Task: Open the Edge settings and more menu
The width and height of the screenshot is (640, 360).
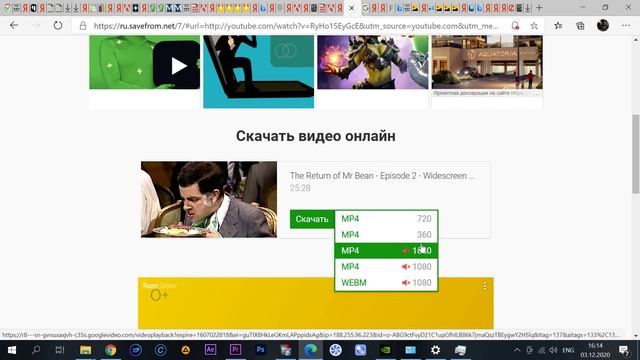Action: (x=626, y=25)
